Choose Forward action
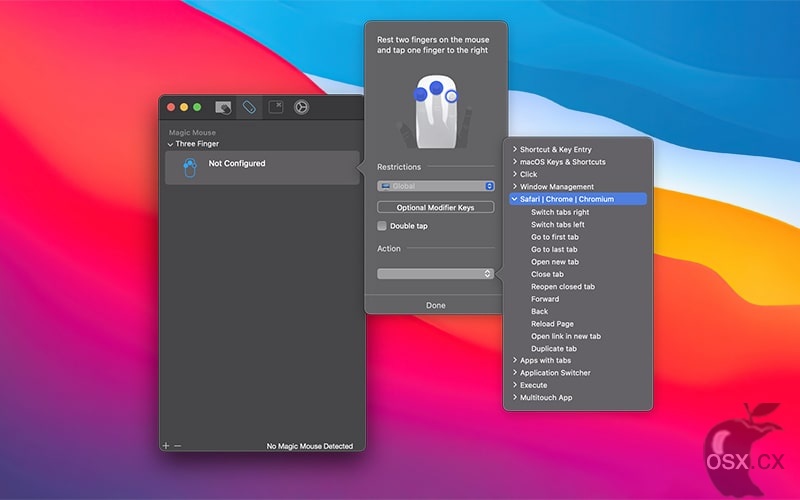The height and width of the screenshot is (500, 800). coord(545,299)
